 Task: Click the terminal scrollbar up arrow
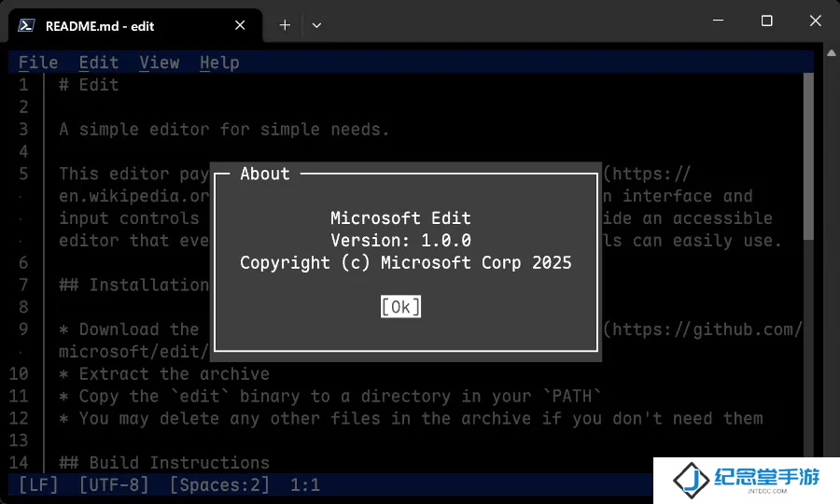[x=831, y=53]
